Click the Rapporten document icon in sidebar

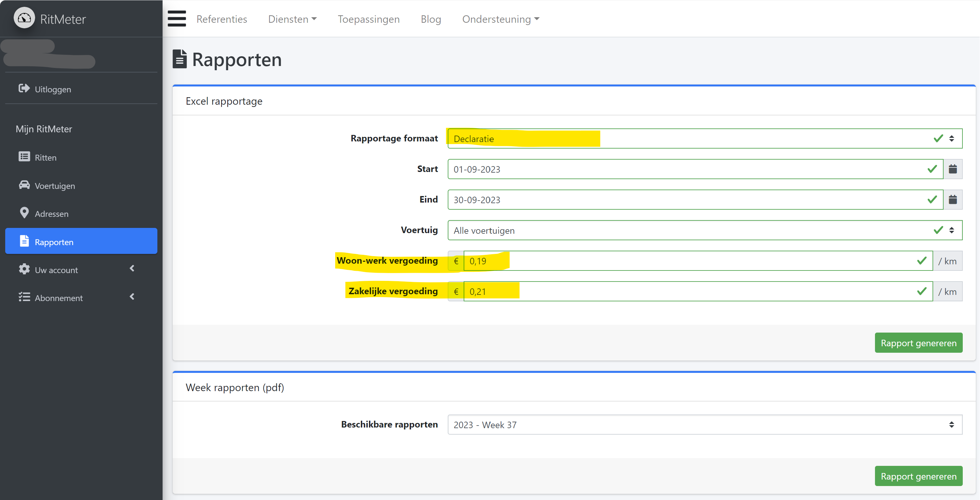24,241
